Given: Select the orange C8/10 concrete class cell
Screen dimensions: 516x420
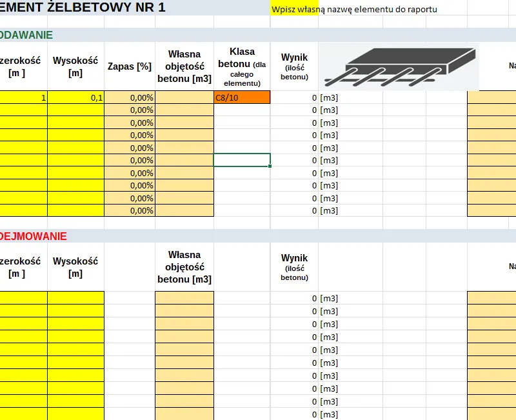Looking at the screenshot, I should (x=242, y=97).
